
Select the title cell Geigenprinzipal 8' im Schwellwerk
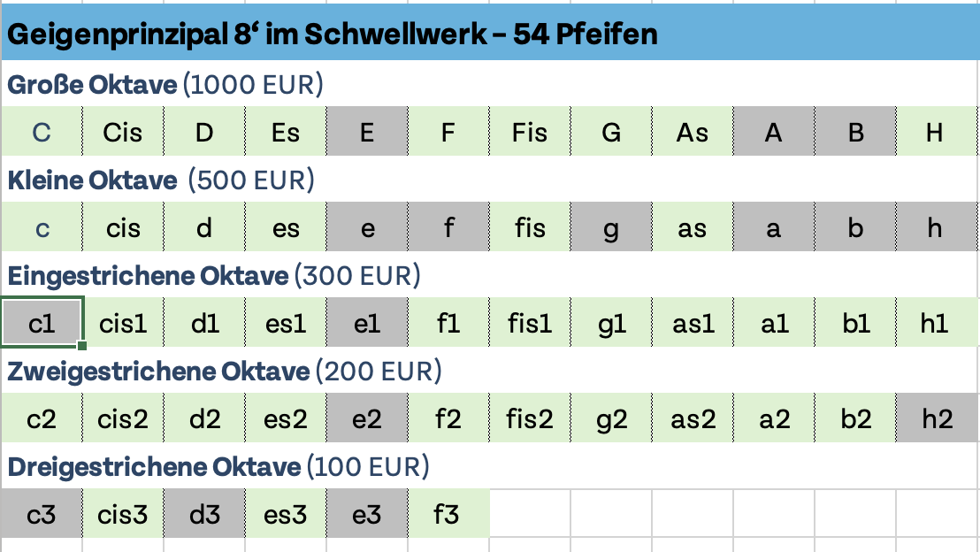(332, 34)
